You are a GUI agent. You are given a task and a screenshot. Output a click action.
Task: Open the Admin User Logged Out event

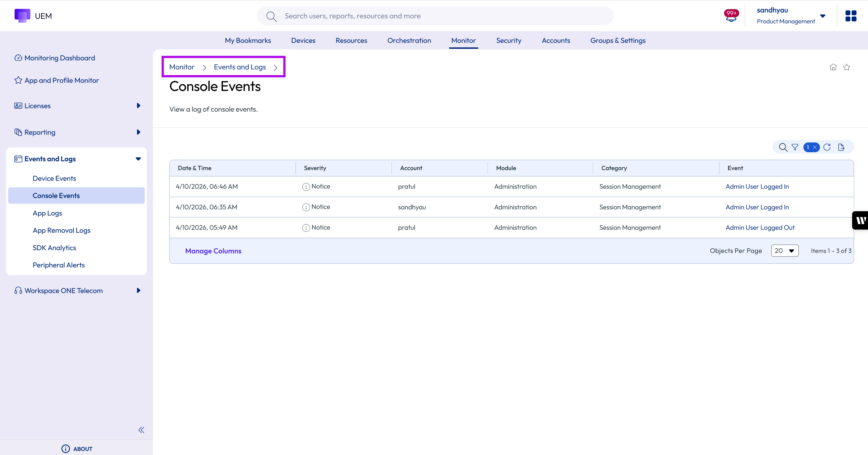click(x=760, y=228)
